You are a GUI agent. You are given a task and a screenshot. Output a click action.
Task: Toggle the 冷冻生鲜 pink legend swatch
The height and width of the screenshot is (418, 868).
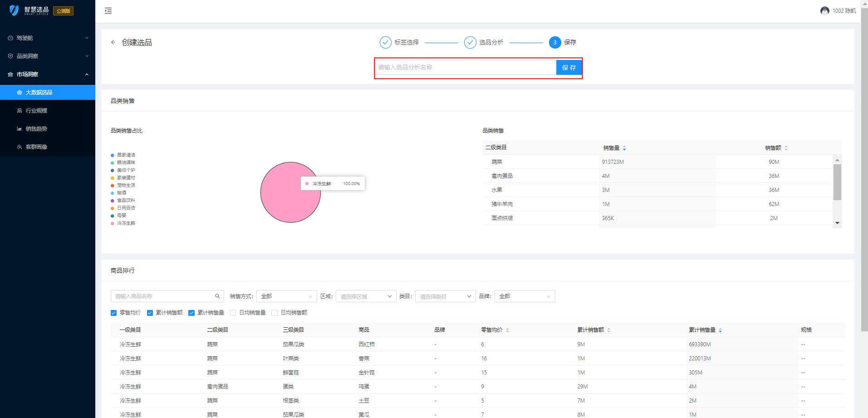113,223
